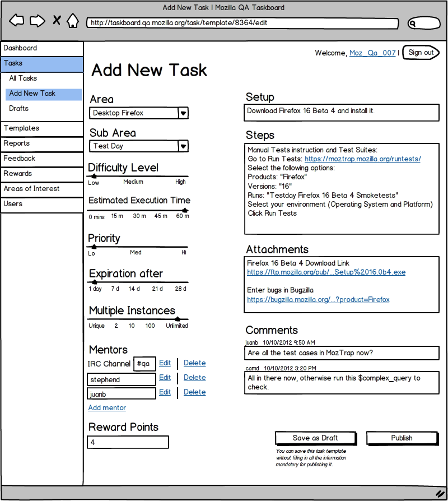
Task: Click the juanb comment text box
Action: pos(342,354)
